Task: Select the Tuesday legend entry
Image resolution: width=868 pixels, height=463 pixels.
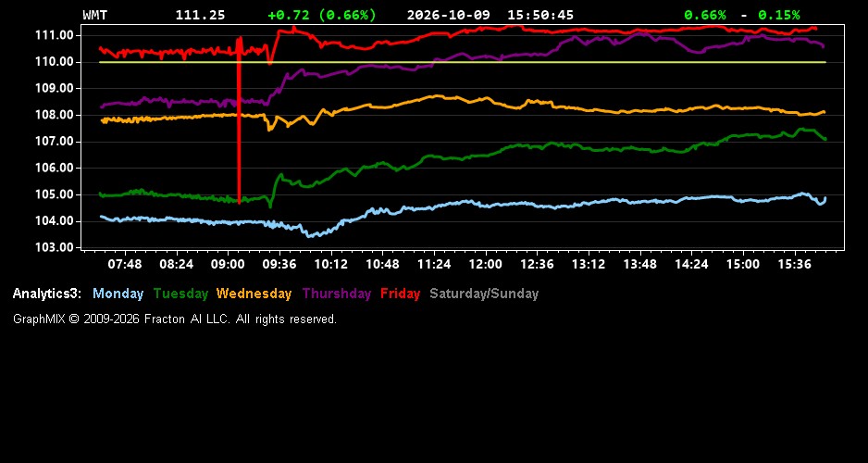Action: click(180, 294)
